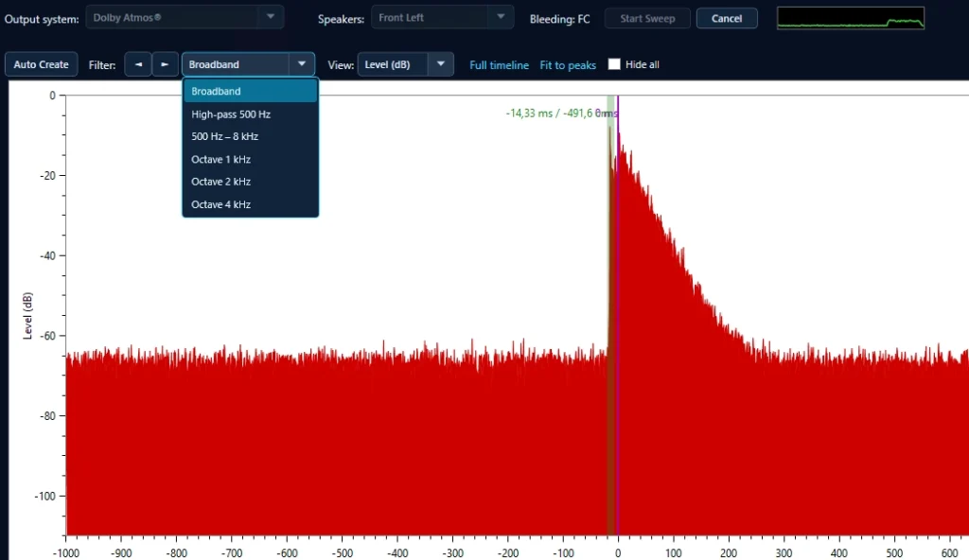Click the Fit to peaks link
Screen dimensions: 969x560
click(x=568, y=65)
